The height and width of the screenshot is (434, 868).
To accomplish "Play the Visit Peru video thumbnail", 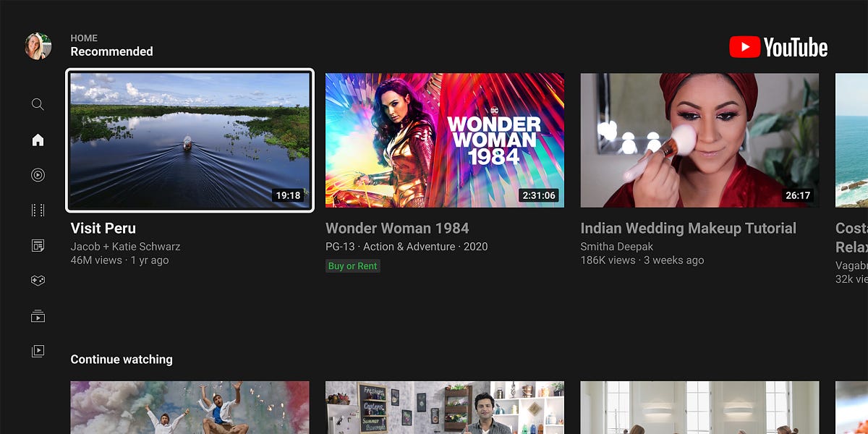I will click(190, 140).
